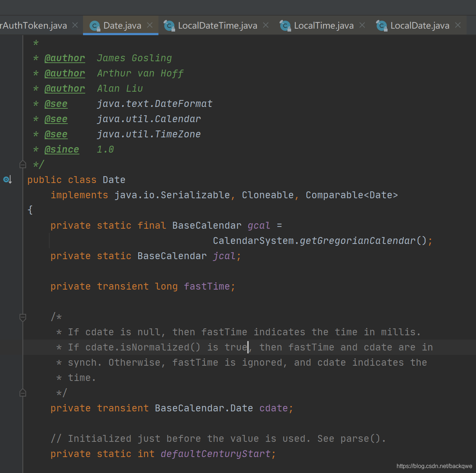The image size is (476, 473).
Task: Click the @since tag
Action: 62,149
